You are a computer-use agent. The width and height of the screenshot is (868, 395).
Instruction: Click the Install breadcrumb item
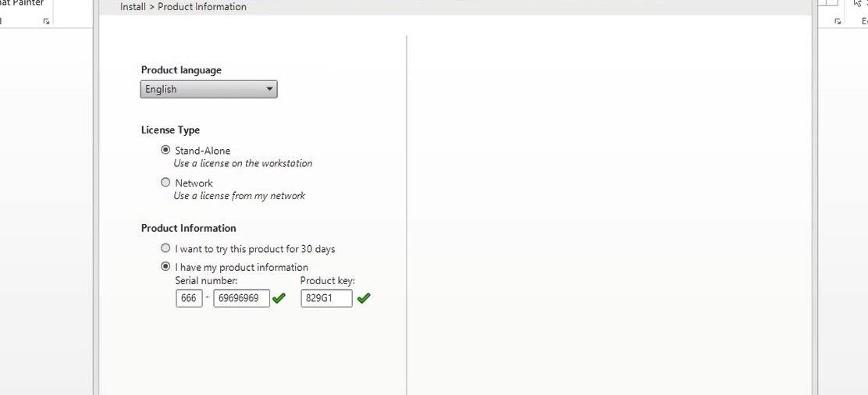[133, 7]
